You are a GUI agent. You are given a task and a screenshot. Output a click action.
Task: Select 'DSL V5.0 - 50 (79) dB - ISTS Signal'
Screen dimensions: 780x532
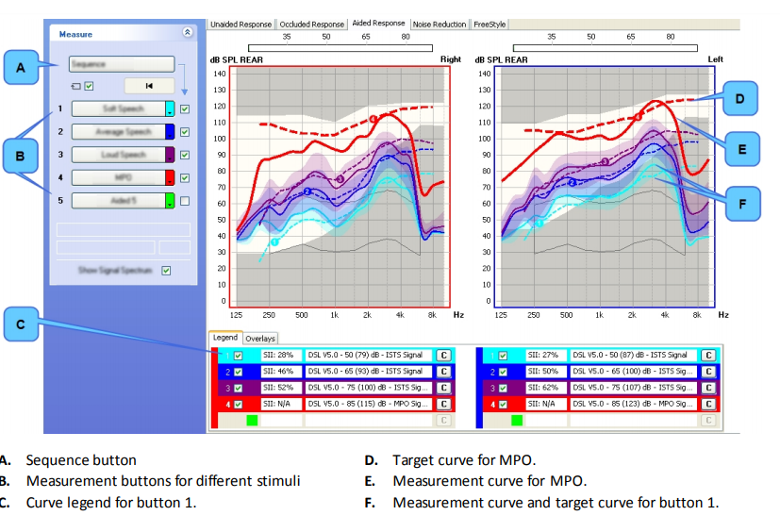point(369,356)
